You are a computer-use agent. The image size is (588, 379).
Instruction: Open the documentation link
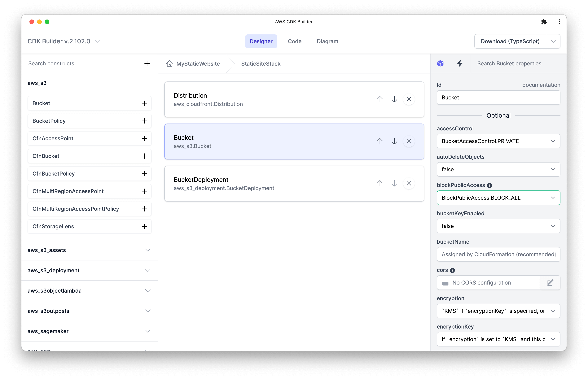(x=541, y=85)
